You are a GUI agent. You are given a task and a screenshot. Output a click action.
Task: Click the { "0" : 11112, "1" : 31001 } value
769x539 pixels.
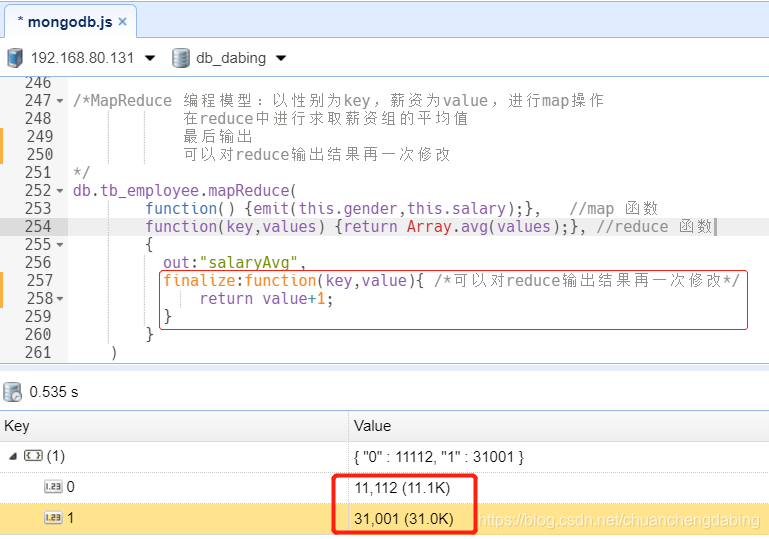pyautogui.click(x=439, y=457)
